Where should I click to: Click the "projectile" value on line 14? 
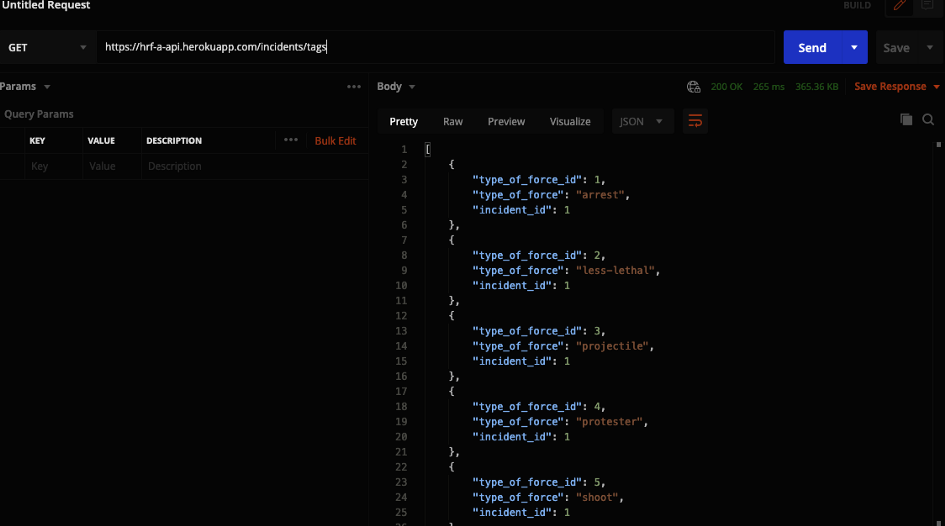612,346
